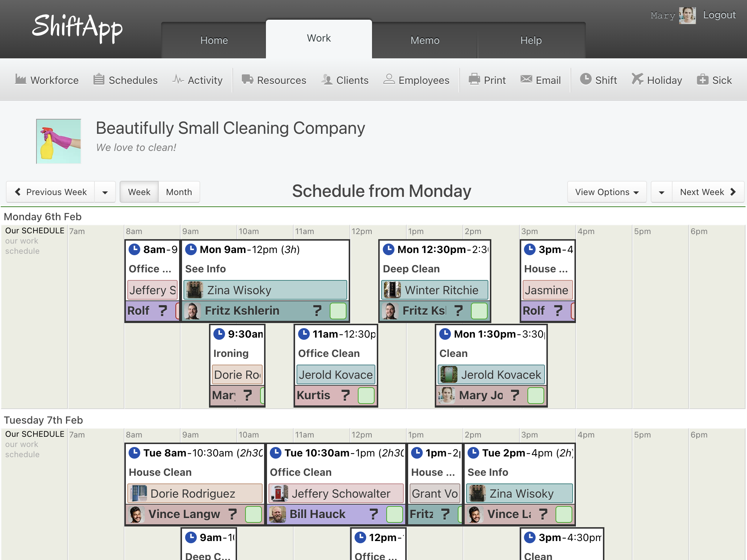747x560 pixels.
Task: Click the Print printer icon
Action: [474, 79]
